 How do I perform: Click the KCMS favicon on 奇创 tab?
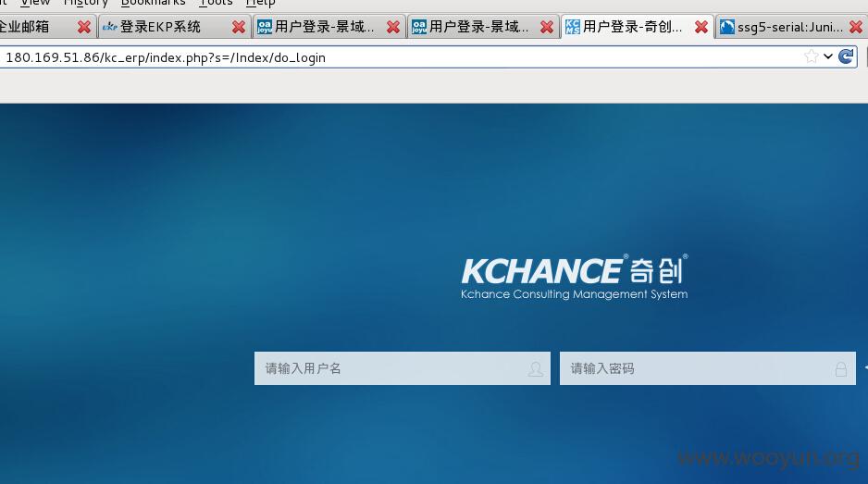[x=573, y=27]
